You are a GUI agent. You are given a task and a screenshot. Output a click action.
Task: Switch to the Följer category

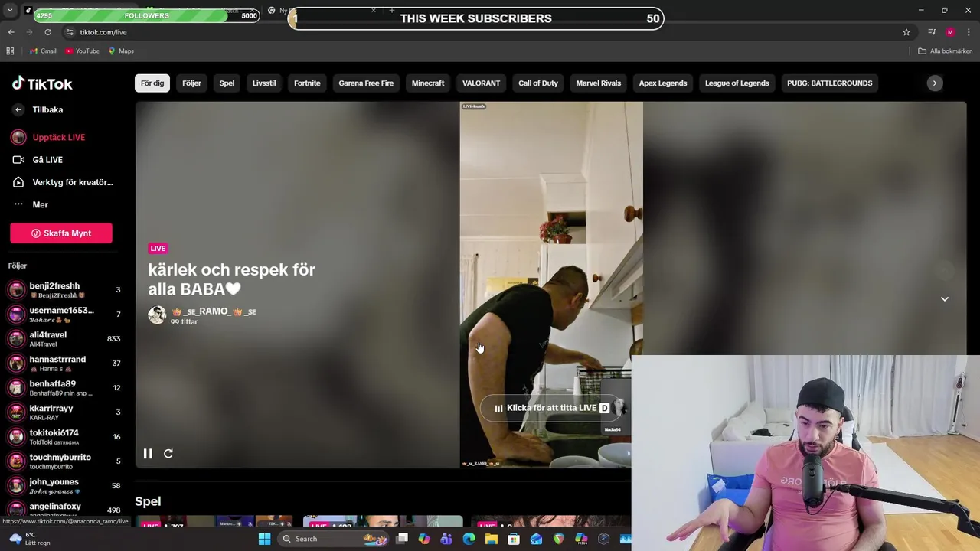pos(191,83)
